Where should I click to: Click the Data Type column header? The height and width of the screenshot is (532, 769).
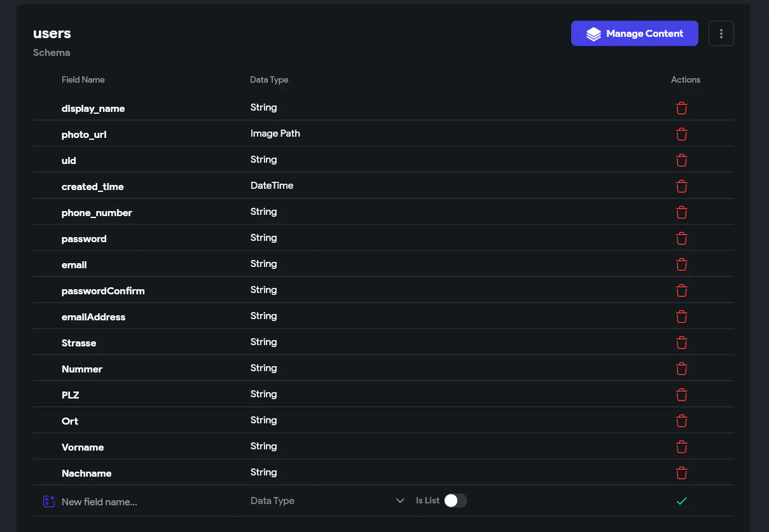(x=269, y=79)
